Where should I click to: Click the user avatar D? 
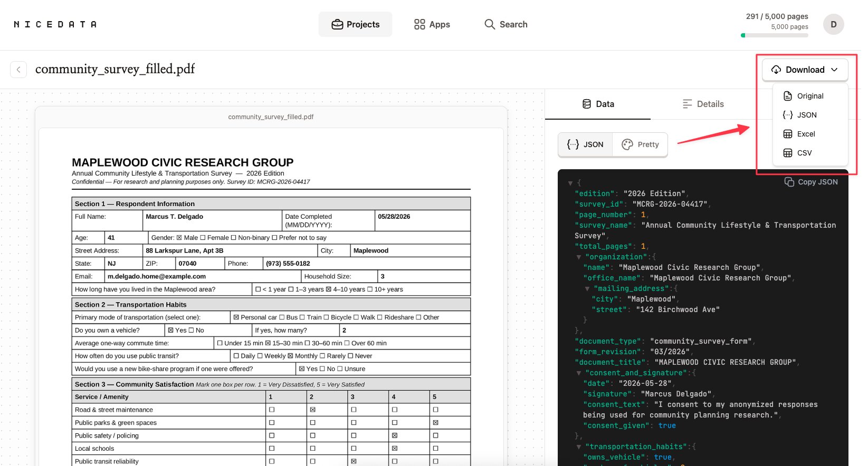pyautogui.click(x=833, y=24)
